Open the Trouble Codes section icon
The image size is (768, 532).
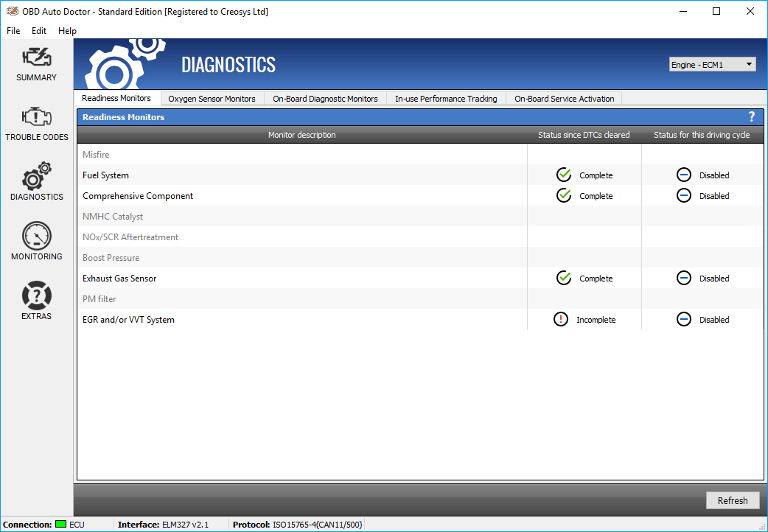click(37, 116)
